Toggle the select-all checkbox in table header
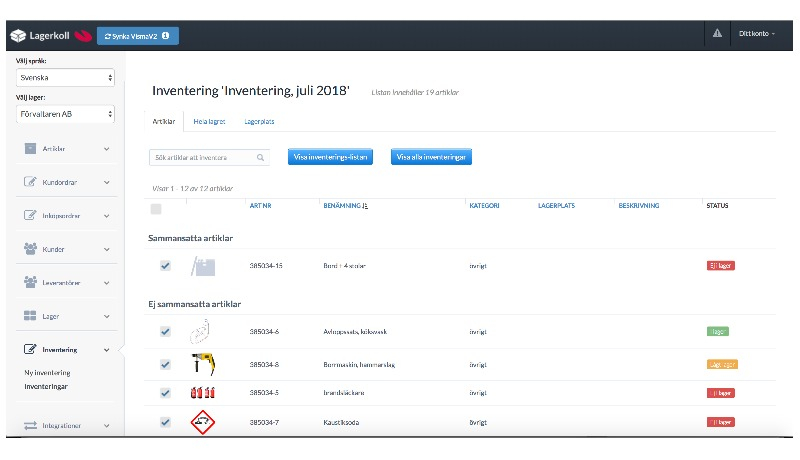 (156, 209)
